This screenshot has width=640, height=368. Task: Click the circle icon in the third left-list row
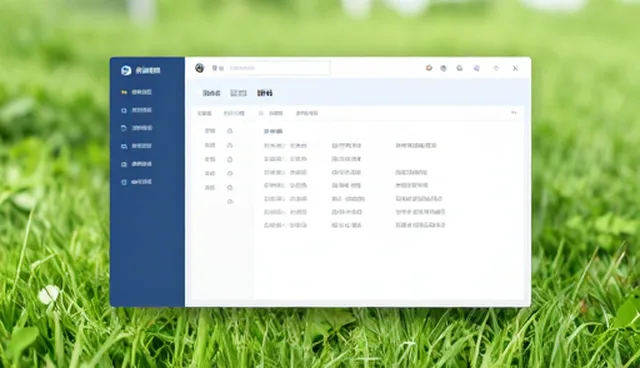pyautogui.click(x=230, y=160)
